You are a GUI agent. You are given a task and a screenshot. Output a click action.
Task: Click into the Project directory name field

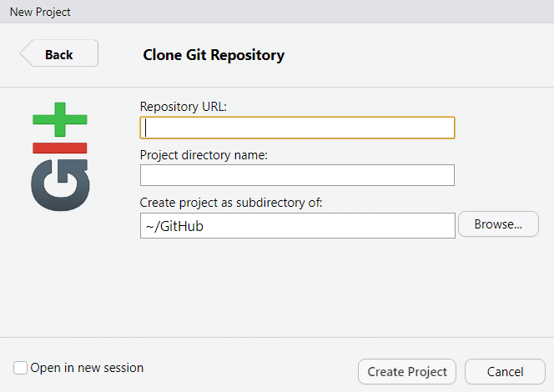(x=297, y=175)
